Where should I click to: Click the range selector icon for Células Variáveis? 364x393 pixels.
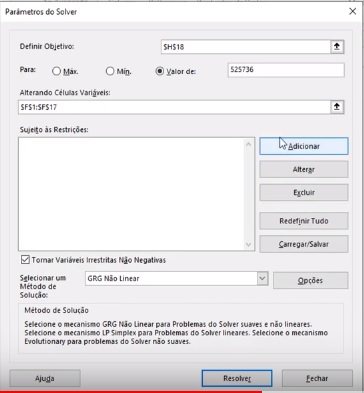[x=337, y=107]
